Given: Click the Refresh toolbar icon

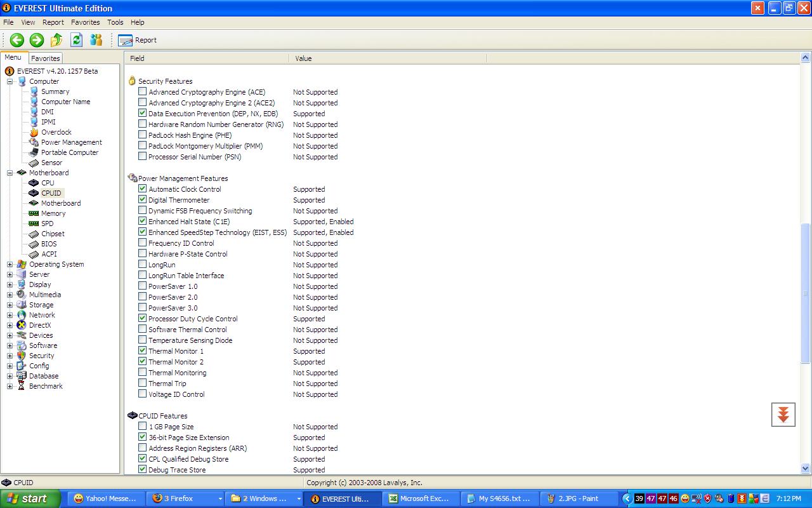Looking at the screenshot, I should click(77, 40).
